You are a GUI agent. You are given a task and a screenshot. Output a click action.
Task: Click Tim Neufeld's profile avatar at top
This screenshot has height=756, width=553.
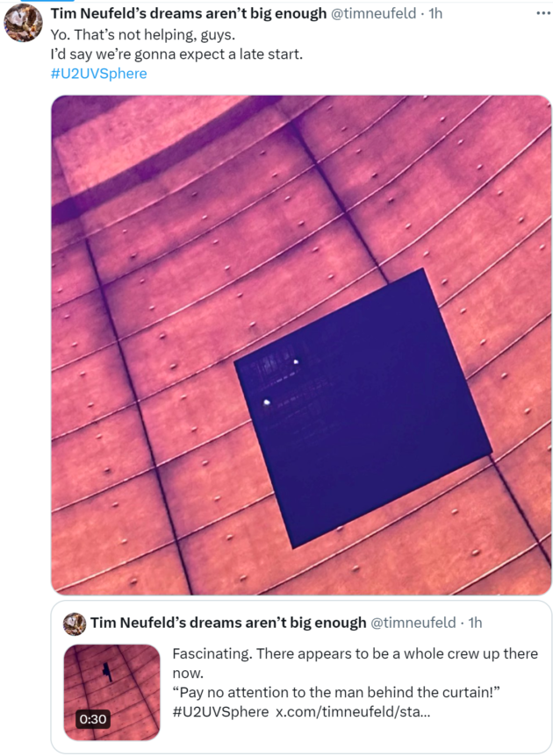(23, 23)
